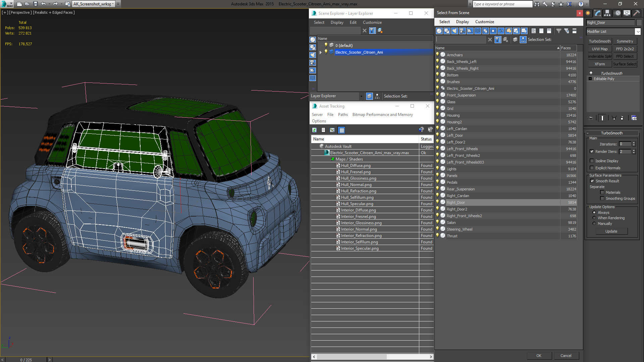
Task: Expand the Editable Poly stack entry
Action: (x=590, y=79)
